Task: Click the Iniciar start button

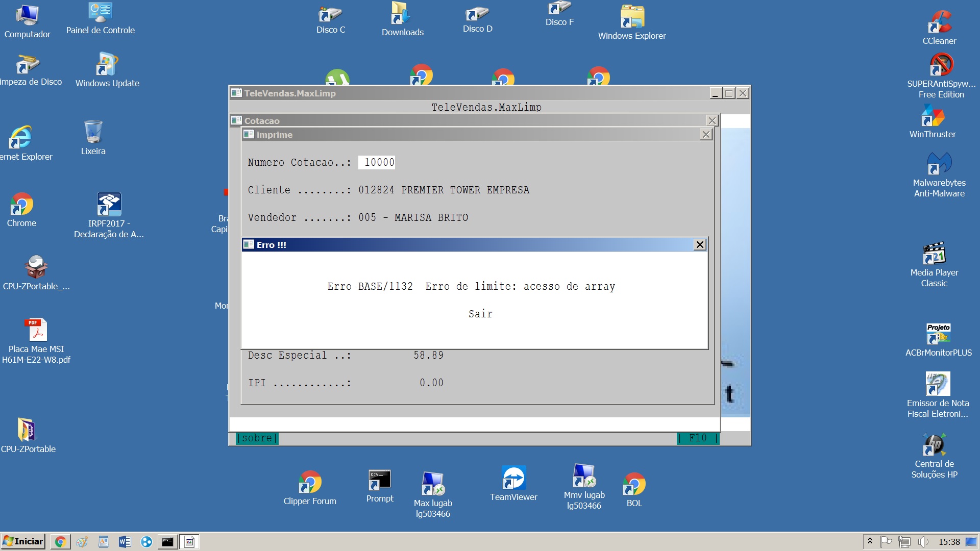Action: (23, 541)
